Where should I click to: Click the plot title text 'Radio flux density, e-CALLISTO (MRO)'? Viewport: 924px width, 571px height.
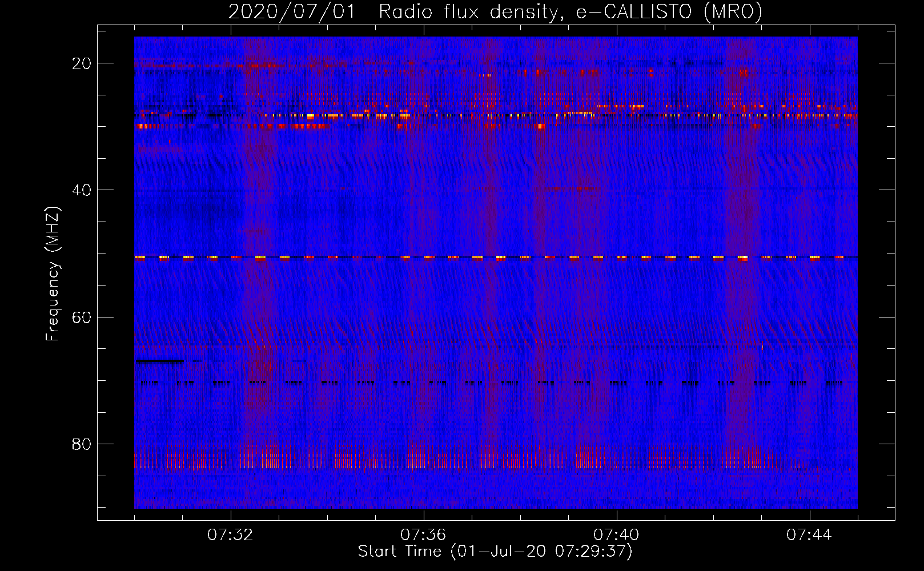point(571,11)
